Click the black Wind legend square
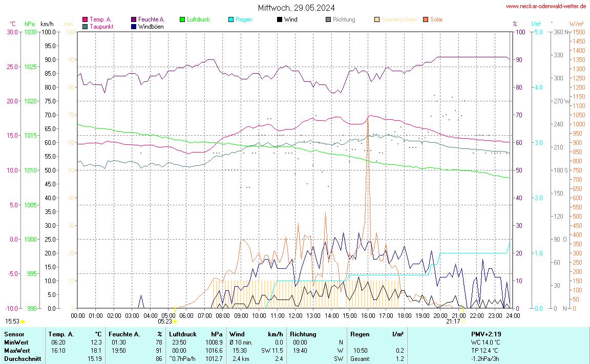Screen dimensions: 590x364 [x=280, y=19]
